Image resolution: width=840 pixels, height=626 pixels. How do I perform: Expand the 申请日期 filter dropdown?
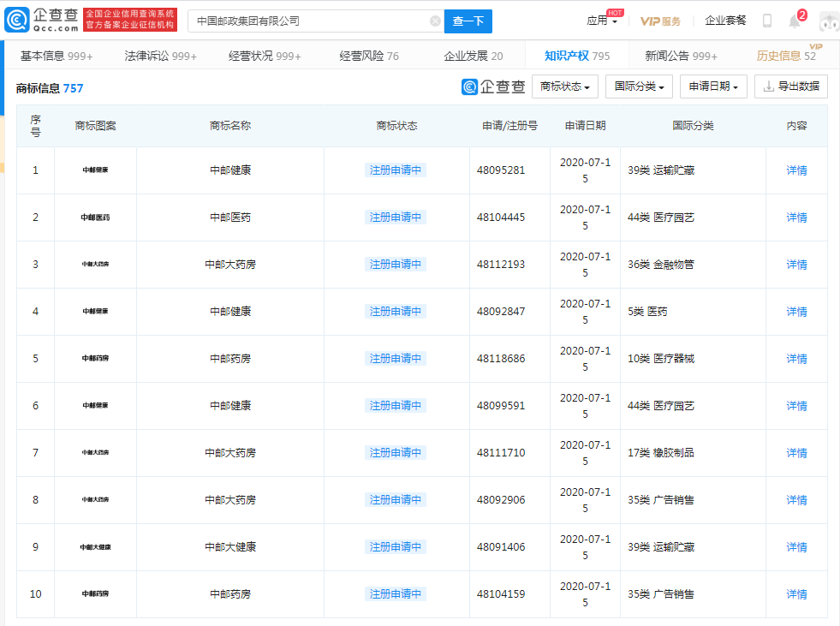tap(713, 86)
